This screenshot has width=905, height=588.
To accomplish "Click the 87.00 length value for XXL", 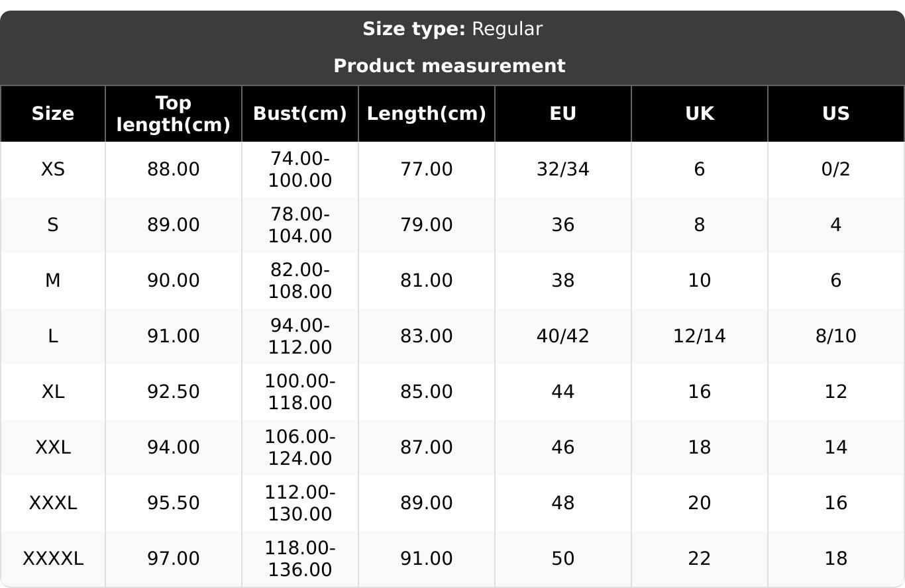I will pos(427,448).
